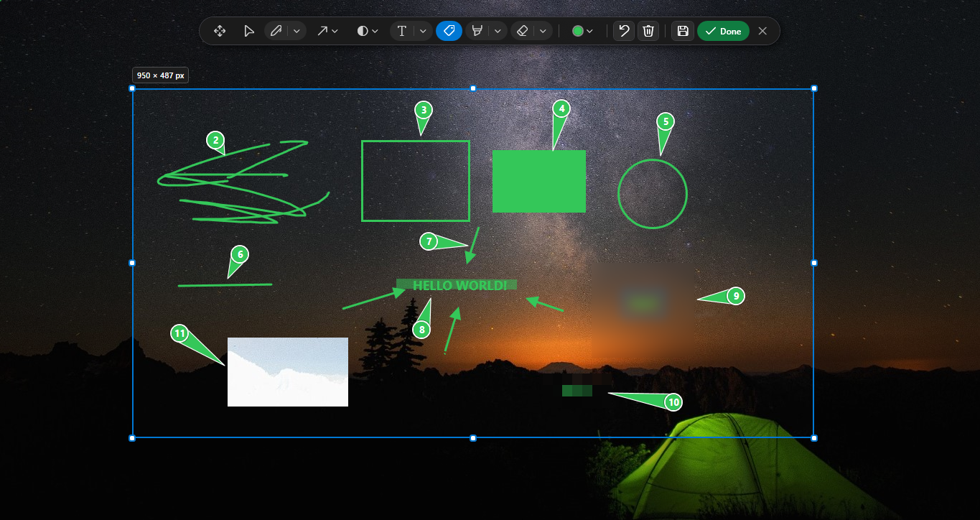Open the Eraser options dropdown
The image size is (980, 520).
click(x=543, y=31)
